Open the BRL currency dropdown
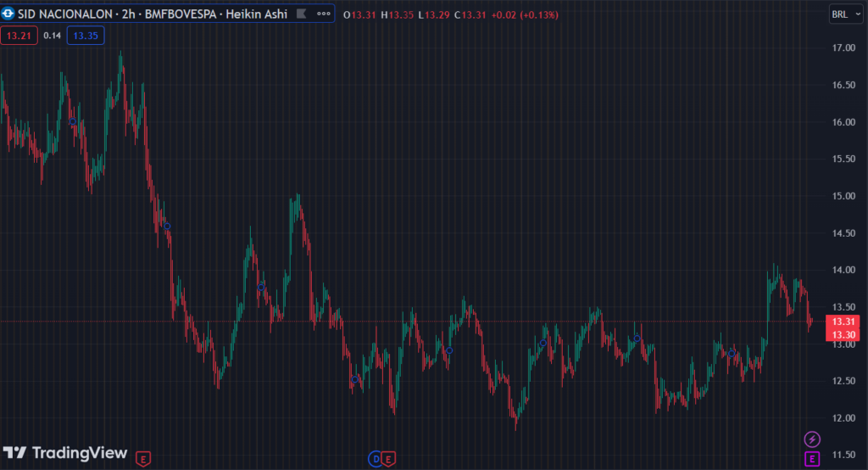The height and width of the screenshot is (470, 868). click(847, 14)
